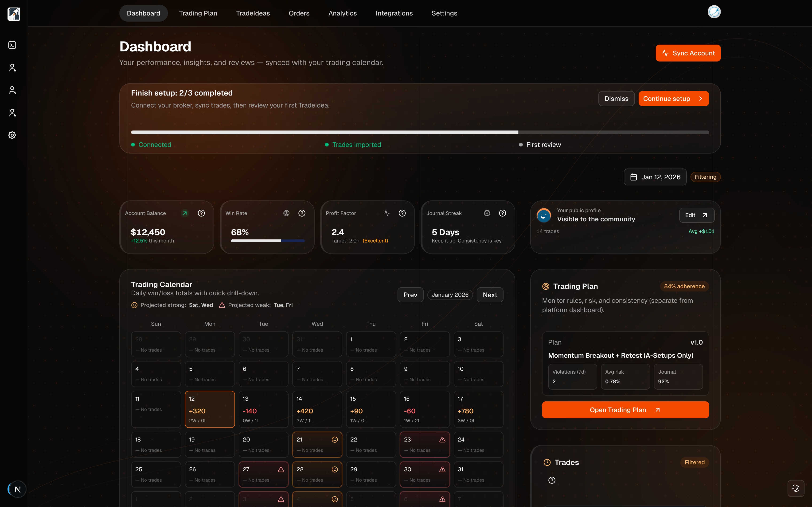
Task: Click the Sync Account button
Action: (688, 53)
